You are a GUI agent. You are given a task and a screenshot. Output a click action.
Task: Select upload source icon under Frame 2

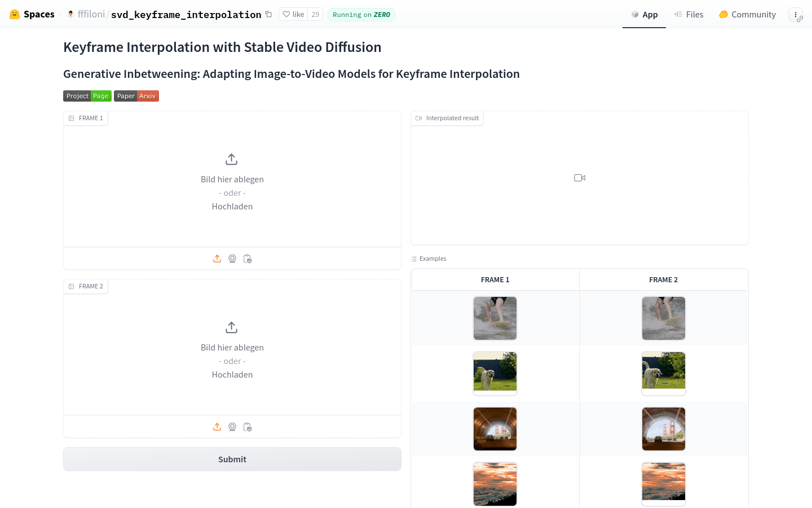(217, 427)
